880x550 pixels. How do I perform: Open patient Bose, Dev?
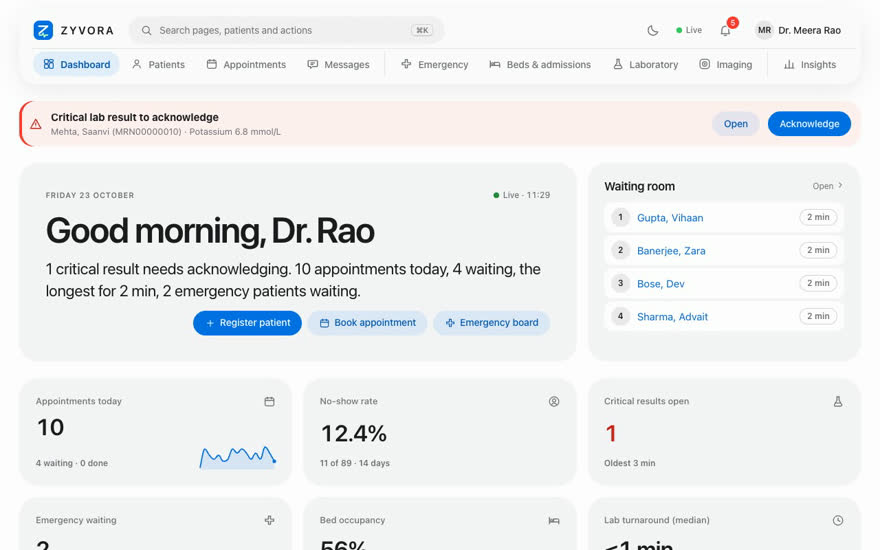click(x=661, y=284)
